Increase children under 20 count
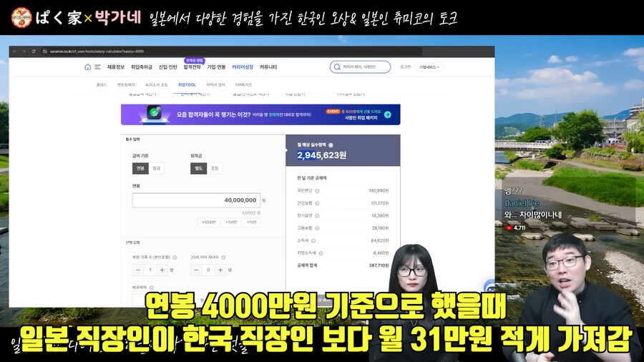The image size is (644, 362). (220, 270)
